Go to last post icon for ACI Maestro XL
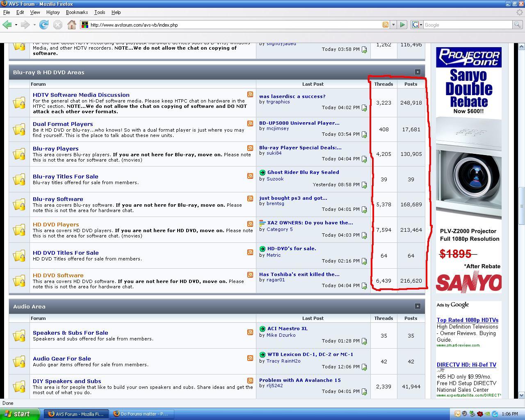The width and height of the screenshot is (525, 420). [364, 341]
